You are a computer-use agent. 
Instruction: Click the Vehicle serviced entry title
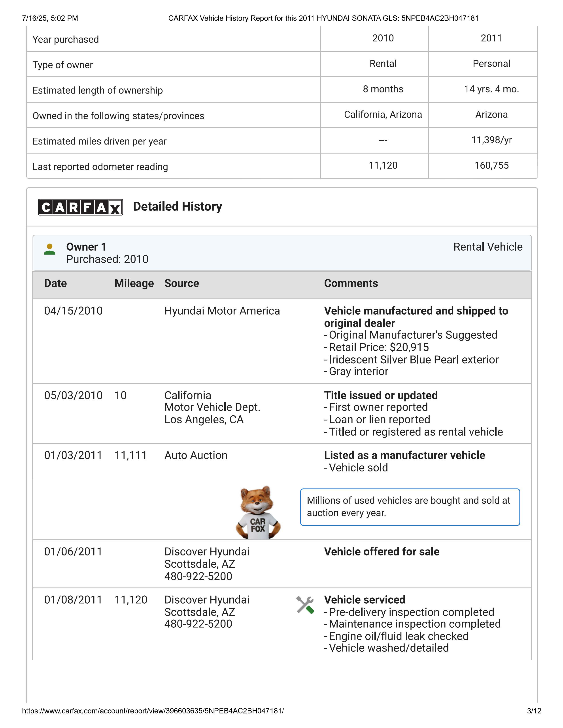[x=365, y=600]
